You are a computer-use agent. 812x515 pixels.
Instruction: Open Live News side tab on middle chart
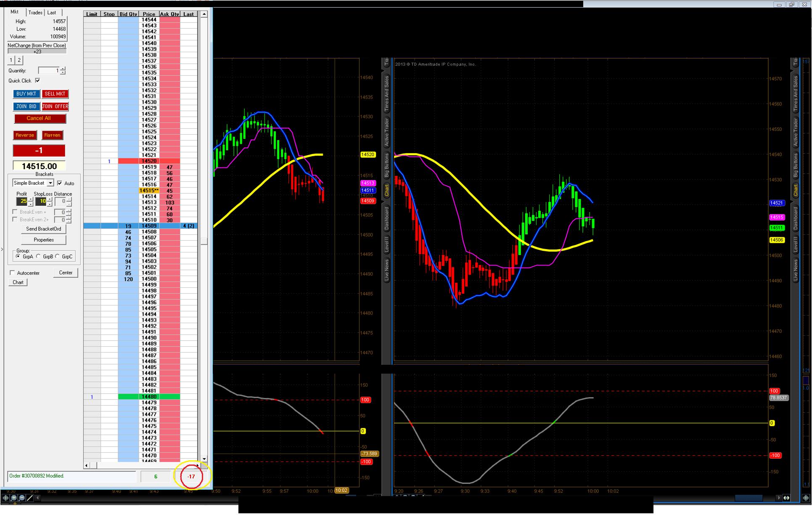[386, 270]
